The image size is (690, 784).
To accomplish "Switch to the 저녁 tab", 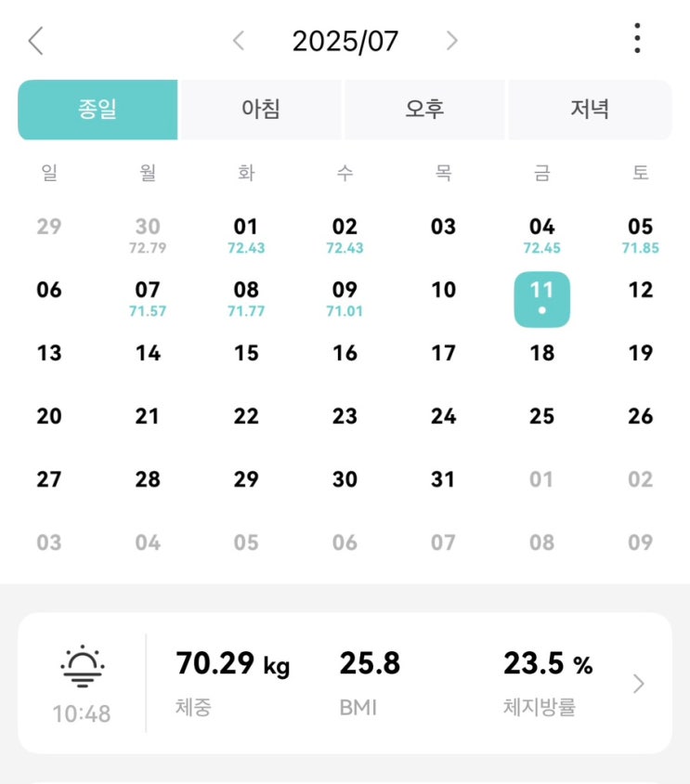I will click(590, 110).
